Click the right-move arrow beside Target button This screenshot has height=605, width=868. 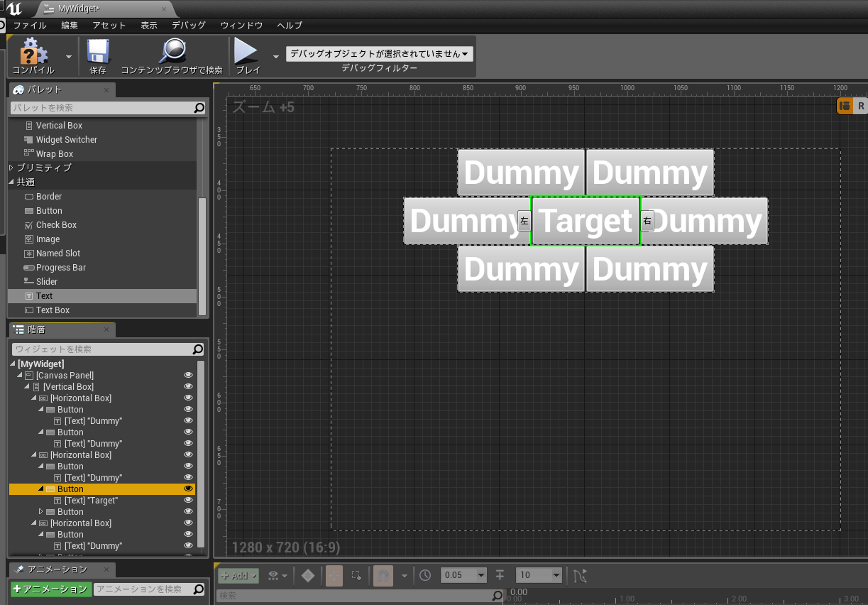(647, 221)
